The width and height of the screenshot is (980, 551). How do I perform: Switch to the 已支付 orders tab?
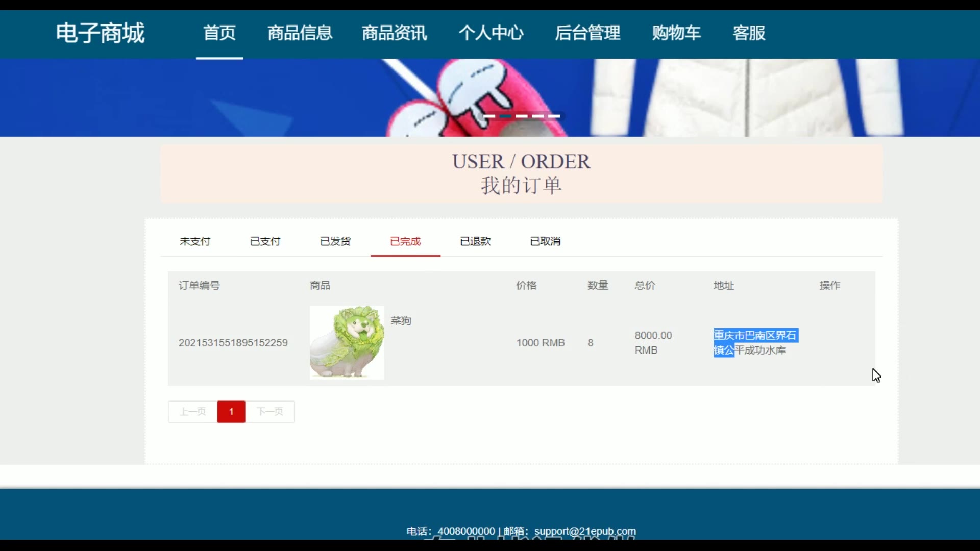(x=265, y=241)
